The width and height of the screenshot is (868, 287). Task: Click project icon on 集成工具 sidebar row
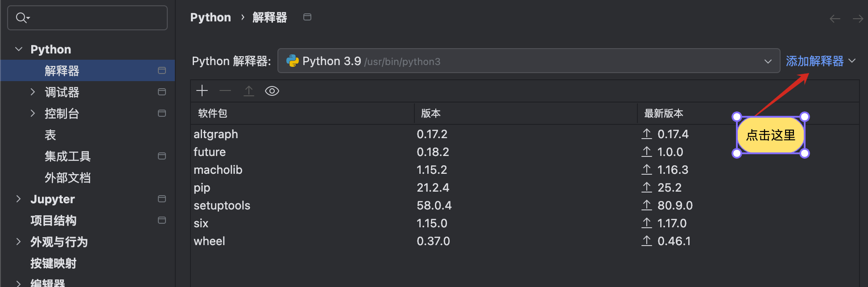162,156
